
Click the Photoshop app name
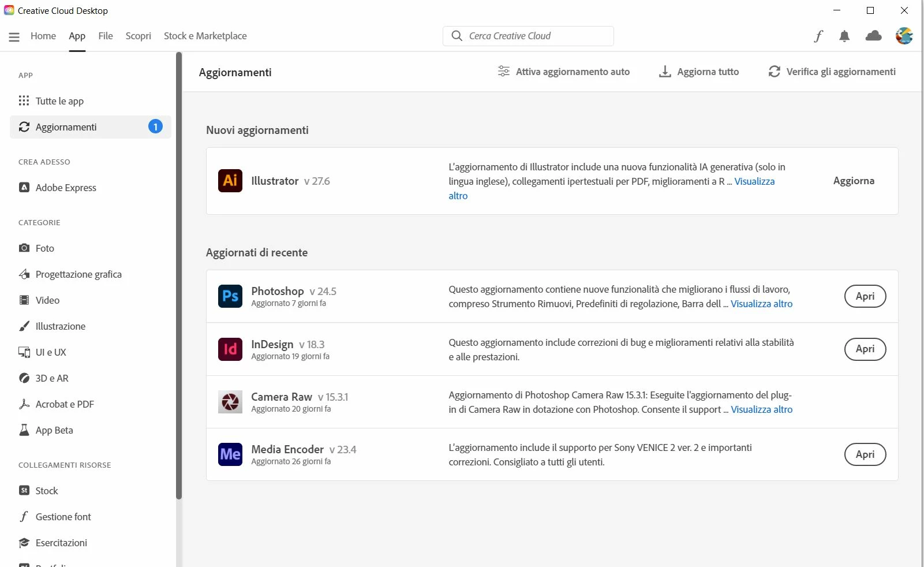coord(278,291)
